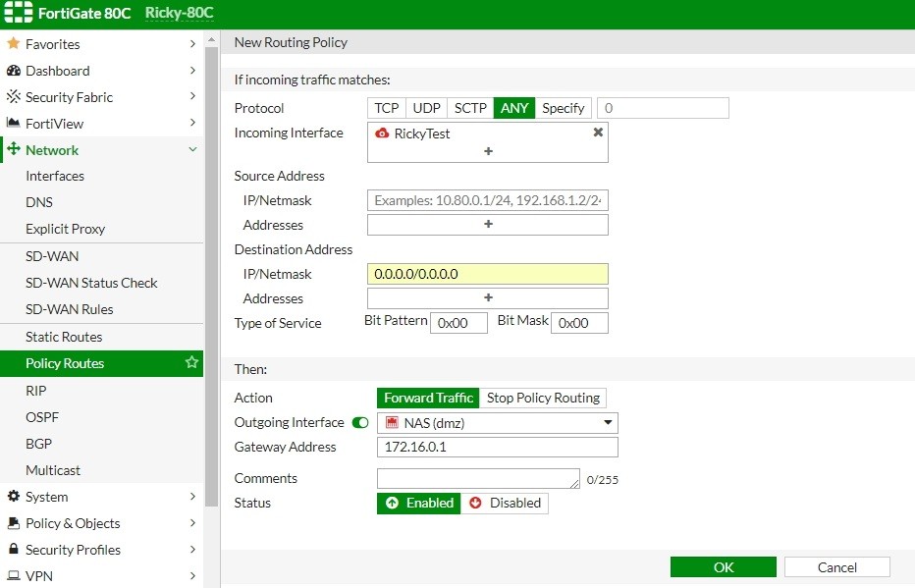This screenshot has width=915, height=588.
Task: Expand the Security Profiles chevron
Action: (192, 549)
